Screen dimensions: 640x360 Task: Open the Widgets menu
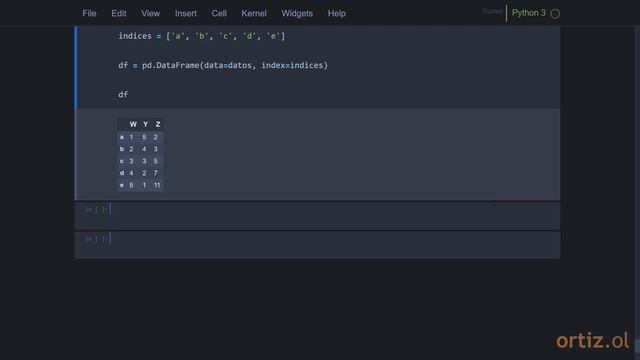(297, 13)
